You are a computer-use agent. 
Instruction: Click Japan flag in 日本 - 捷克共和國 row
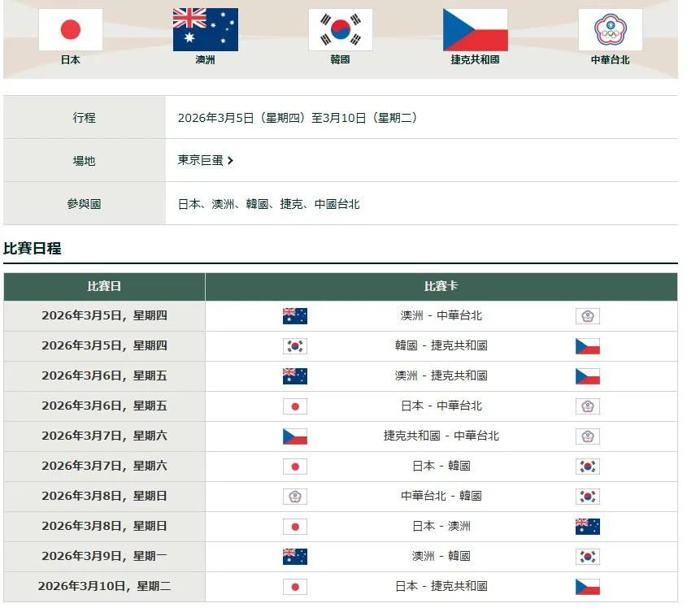point(295,587)
